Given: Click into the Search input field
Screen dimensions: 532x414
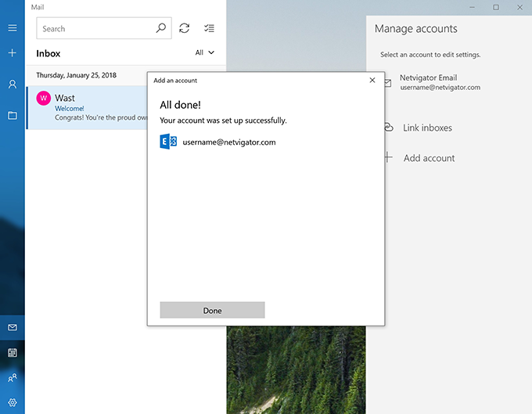Looking at the screenshot, I should tap(104, 28).
